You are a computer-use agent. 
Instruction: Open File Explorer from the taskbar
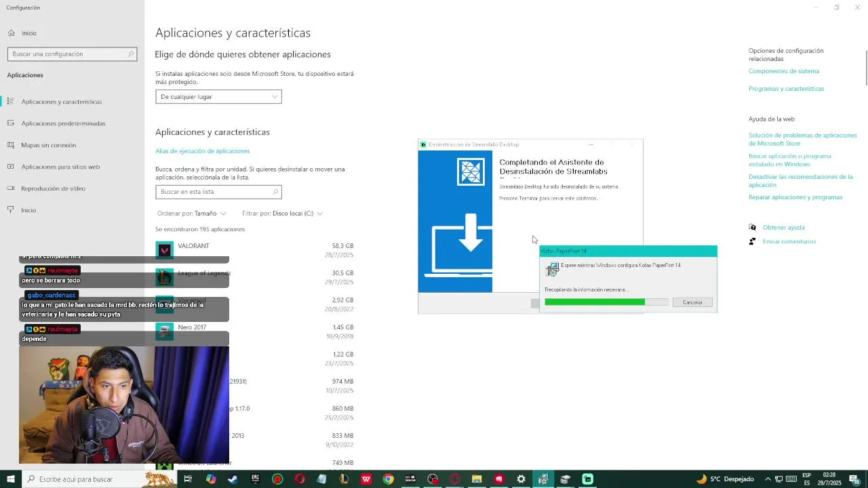[477, 479]
